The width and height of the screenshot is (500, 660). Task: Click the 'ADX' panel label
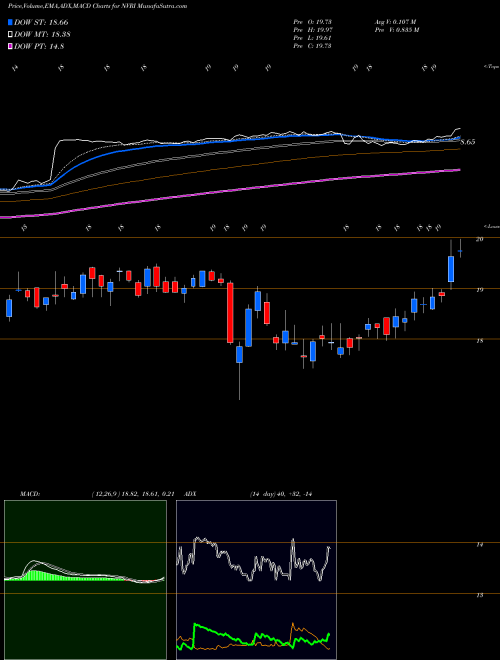191,494
